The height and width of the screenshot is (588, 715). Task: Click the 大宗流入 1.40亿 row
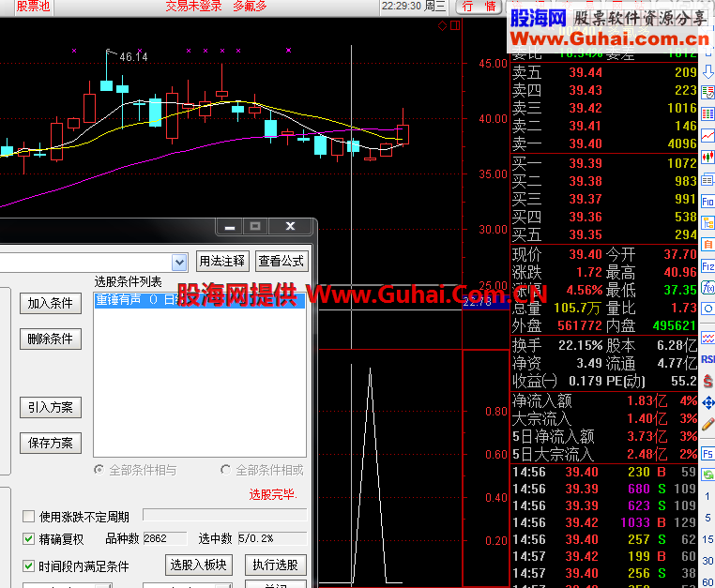[604, 419]
